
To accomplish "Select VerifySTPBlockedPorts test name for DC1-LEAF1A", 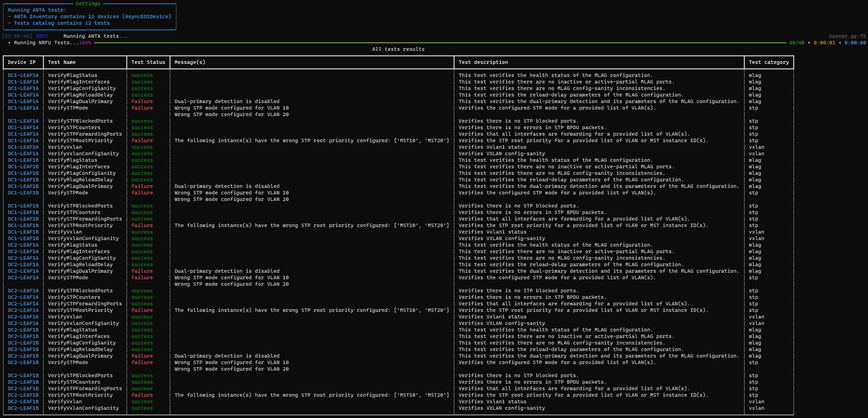I will tap(80, 121).
